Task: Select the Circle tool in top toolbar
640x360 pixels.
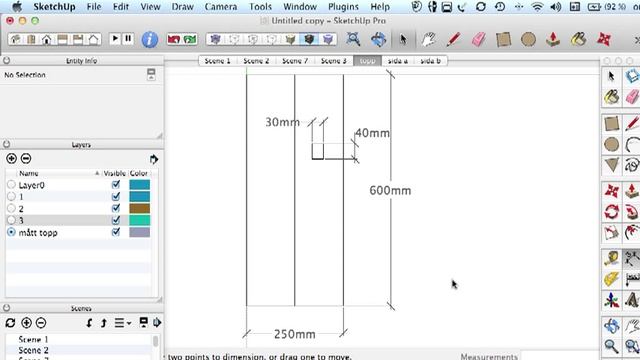Action: click(528, 39)
